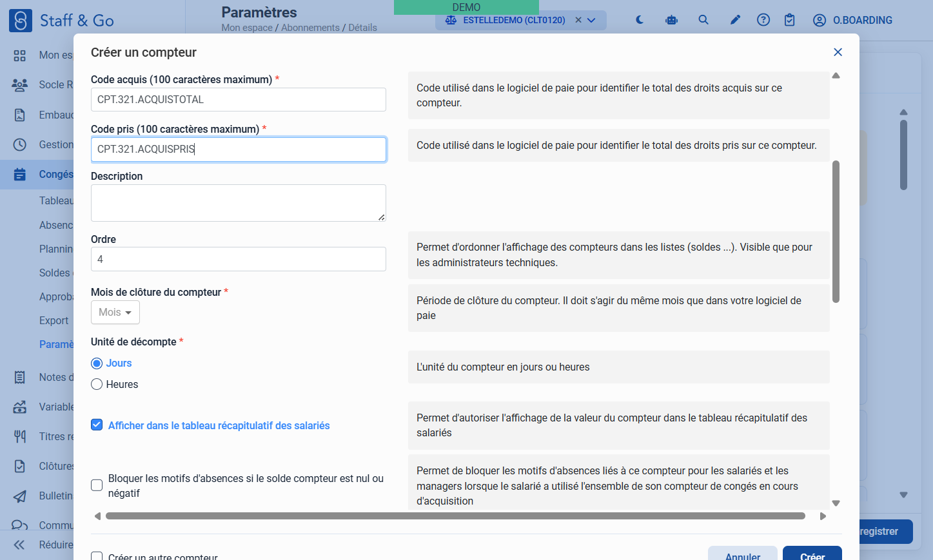
Task: Click the Clôtures file check icon
Action: pos(20,466)
